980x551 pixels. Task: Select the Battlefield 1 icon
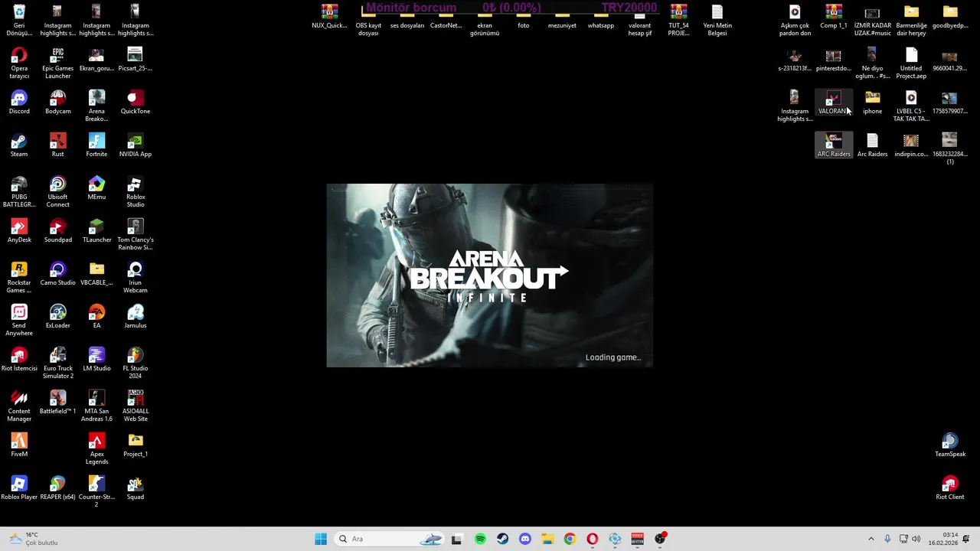pyautogui.click(x=58, y=402)
